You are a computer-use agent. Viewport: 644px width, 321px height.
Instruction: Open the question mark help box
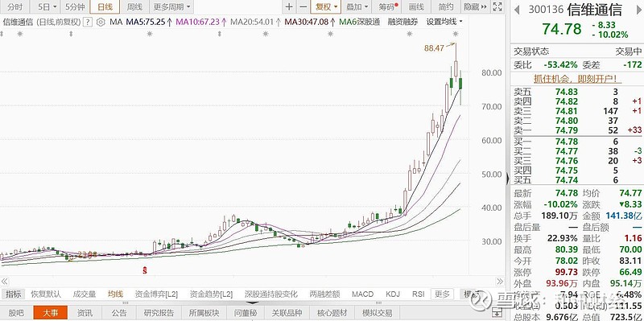(87, 22)
